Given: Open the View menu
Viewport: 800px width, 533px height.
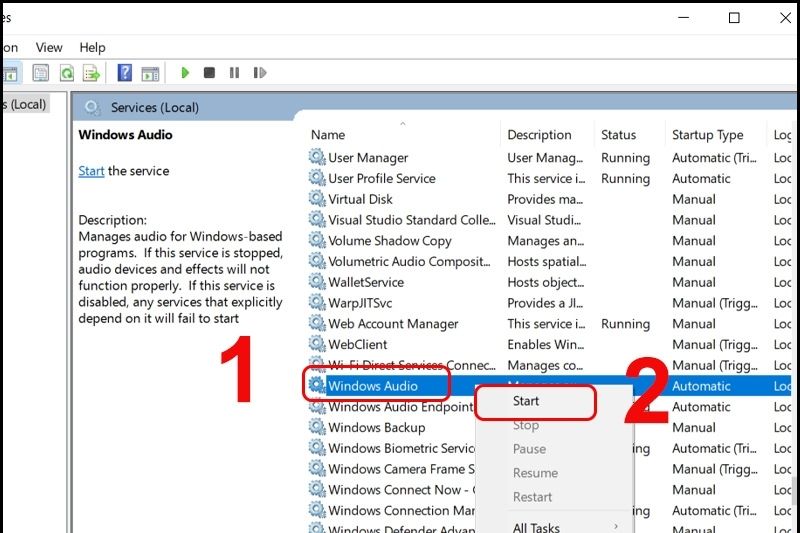Looking at the screenshot, I should coord(49,47).
